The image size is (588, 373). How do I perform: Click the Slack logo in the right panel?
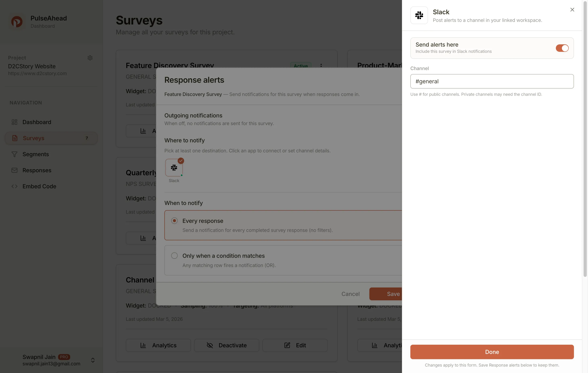point(419,15)
